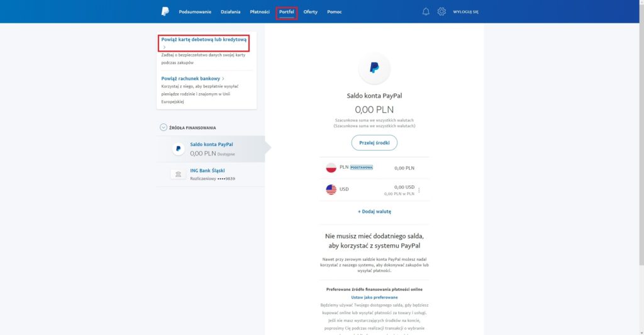Click the ING Bank Śląski bank icon

point(179,174)
